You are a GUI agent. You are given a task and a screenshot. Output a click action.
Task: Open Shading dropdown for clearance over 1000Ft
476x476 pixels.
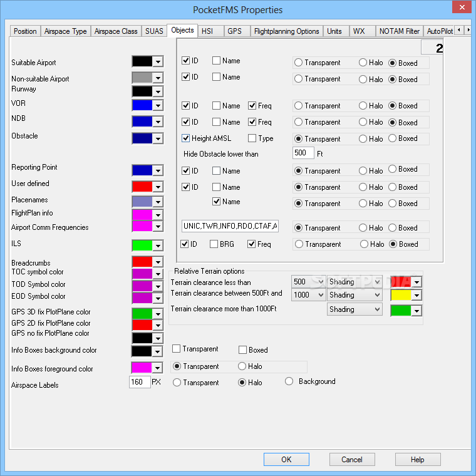click(354, 309)
